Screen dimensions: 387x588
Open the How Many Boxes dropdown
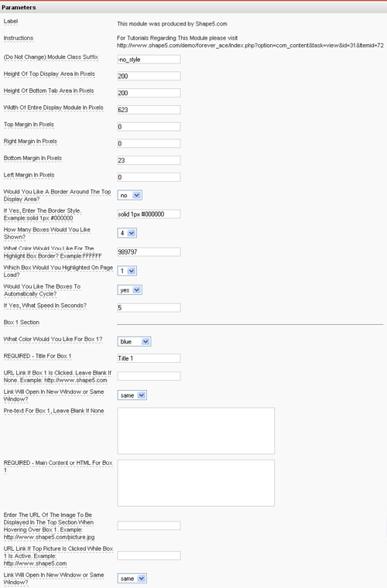tap(127, 233)
